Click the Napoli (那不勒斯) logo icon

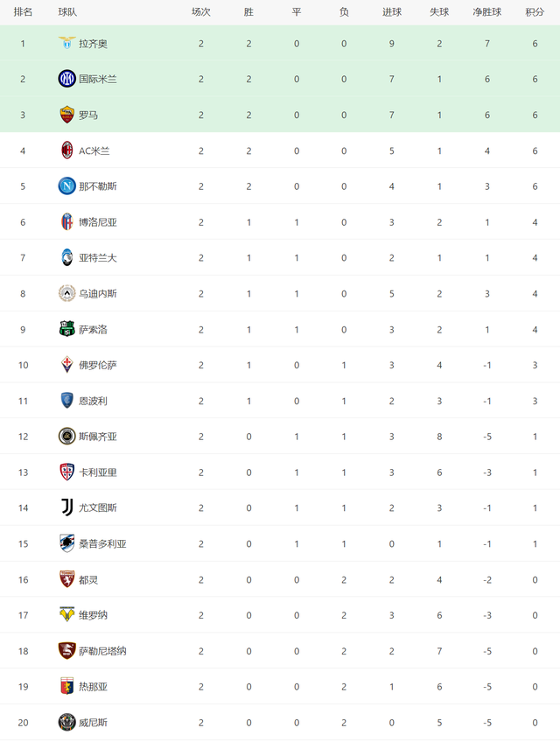pyautogui.click(x=66, y=186)
